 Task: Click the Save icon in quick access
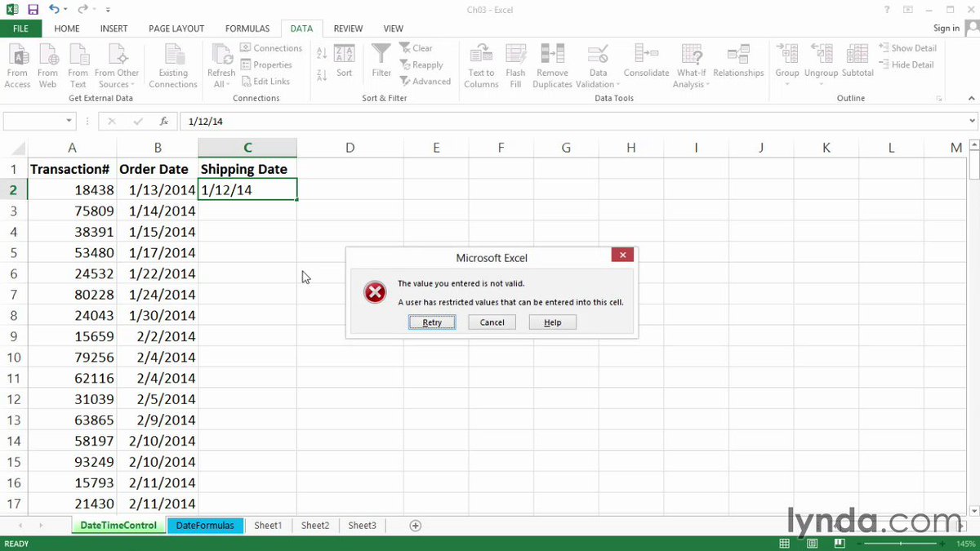(33, 10)
